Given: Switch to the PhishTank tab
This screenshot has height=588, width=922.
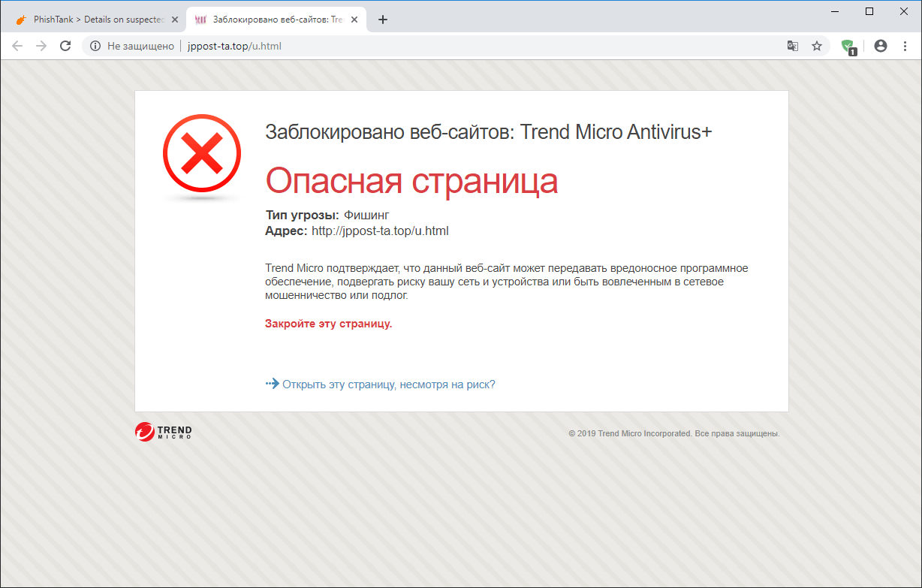Looking at the screenshot, I should 96,20.
